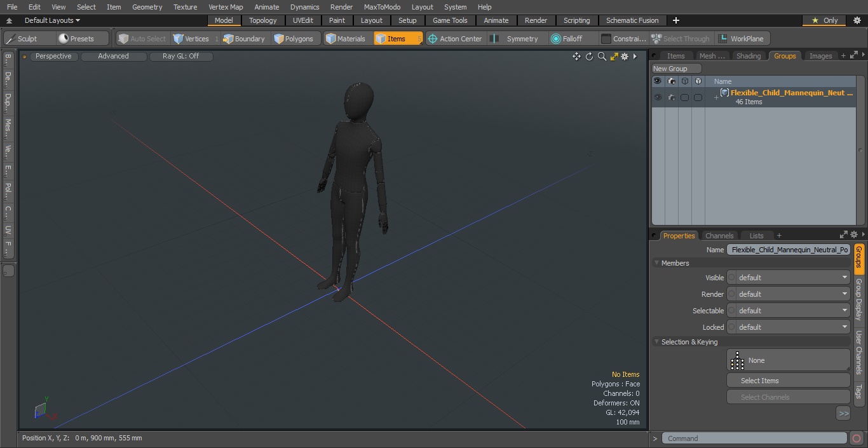The image size is (868, 448).
Task: Toggle Select Through option
Action: pos(681,39)
